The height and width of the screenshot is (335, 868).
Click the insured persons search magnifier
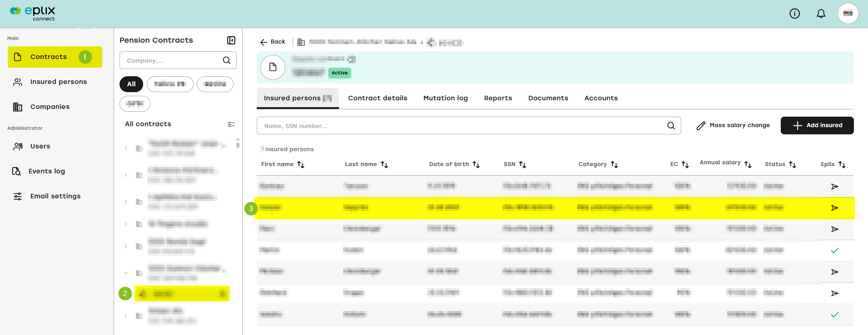[671, 126]
